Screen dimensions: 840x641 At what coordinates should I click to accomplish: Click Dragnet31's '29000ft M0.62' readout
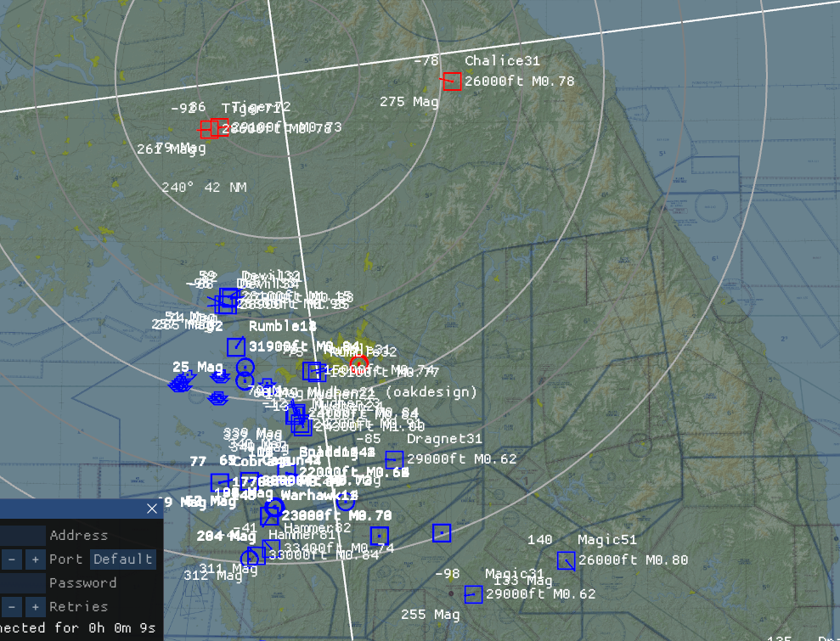tap(462, 459)
